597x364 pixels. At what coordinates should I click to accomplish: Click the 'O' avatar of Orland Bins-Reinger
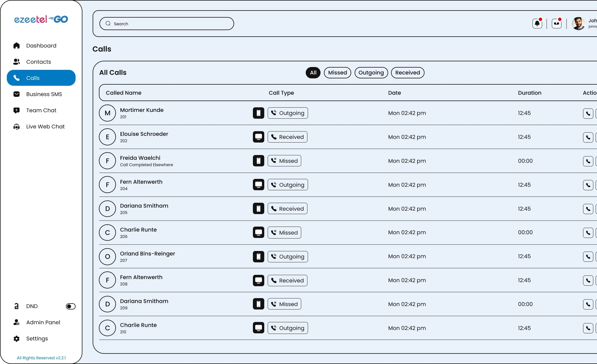click(x=107, y=257)
